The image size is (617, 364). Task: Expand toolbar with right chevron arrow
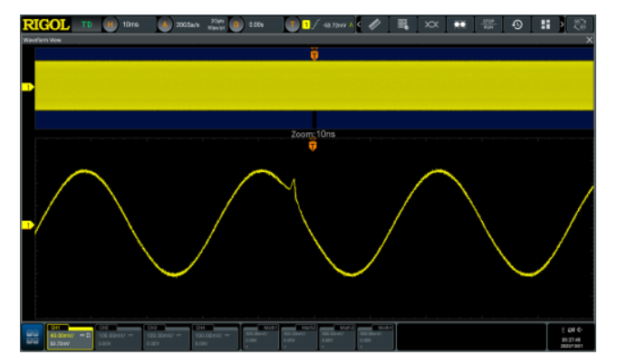562,24
